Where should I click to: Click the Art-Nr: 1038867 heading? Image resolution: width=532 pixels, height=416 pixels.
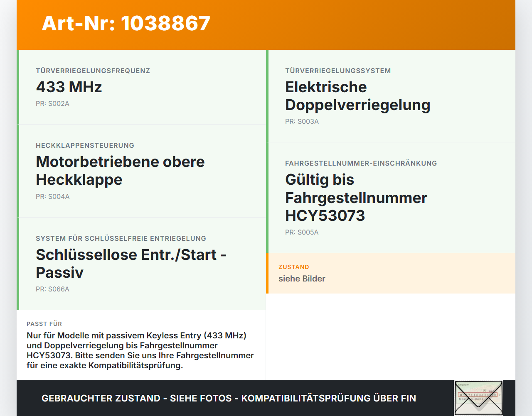click(126, 23)
